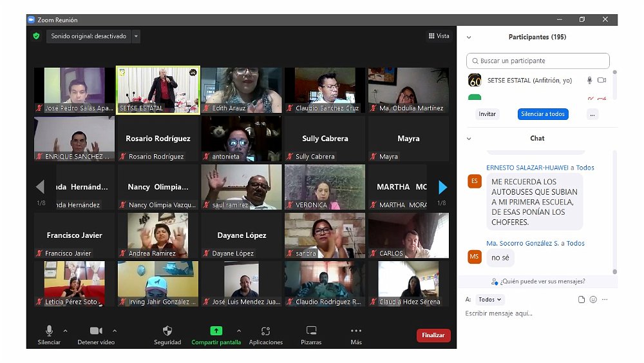Open the Seguridad shield icon
This screenshot has height=363, width=644.
(x=167, y=331)
